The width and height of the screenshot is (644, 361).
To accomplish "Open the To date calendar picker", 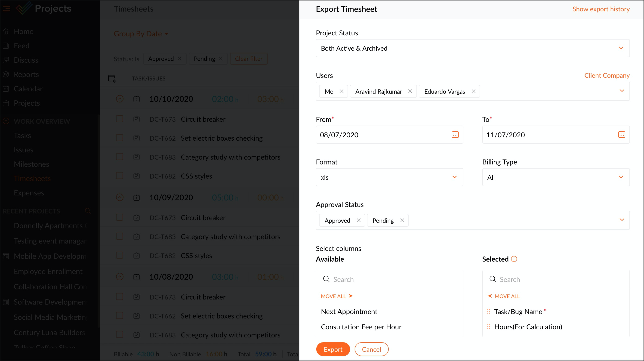I will tap(622, 135).
